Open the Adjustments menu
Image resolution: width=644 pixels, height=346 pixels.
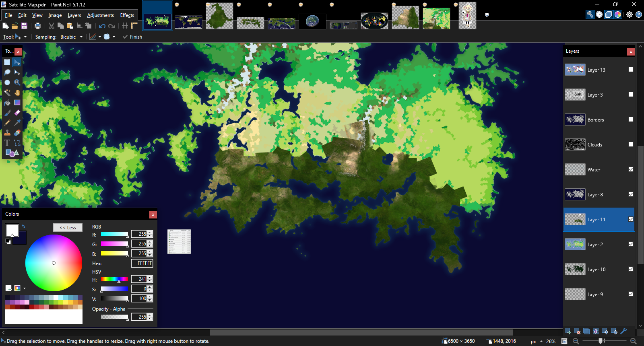[100, 15]
